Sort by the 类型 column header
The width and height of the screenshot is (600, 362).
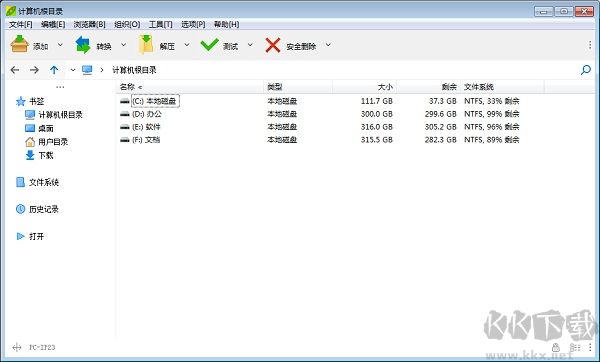(x=298, y=87)
